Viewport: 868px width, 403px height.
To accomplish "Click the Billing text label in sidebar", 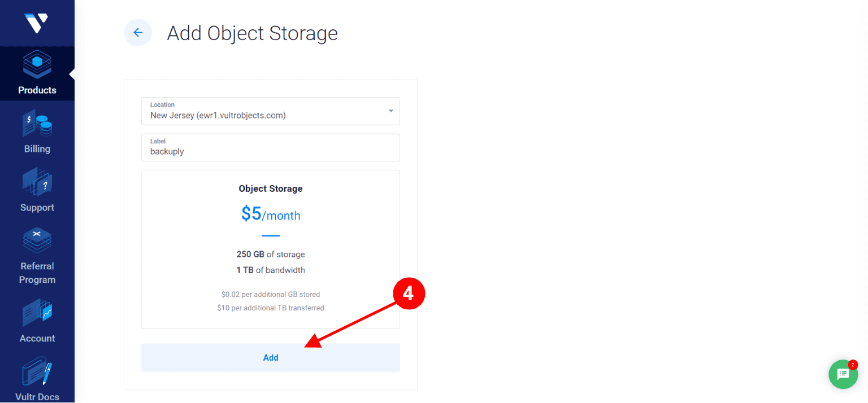I will 37,149.
